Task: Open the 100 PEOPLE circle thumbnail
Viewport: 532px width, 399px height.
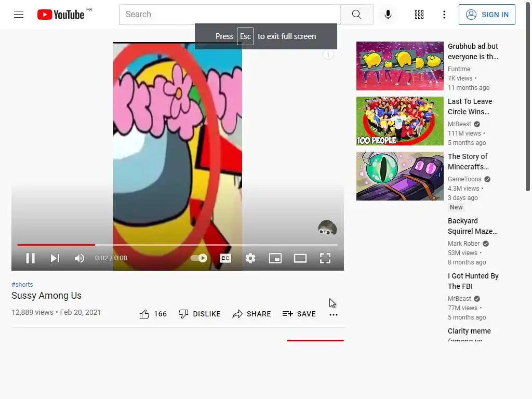Action: (400, 121)
